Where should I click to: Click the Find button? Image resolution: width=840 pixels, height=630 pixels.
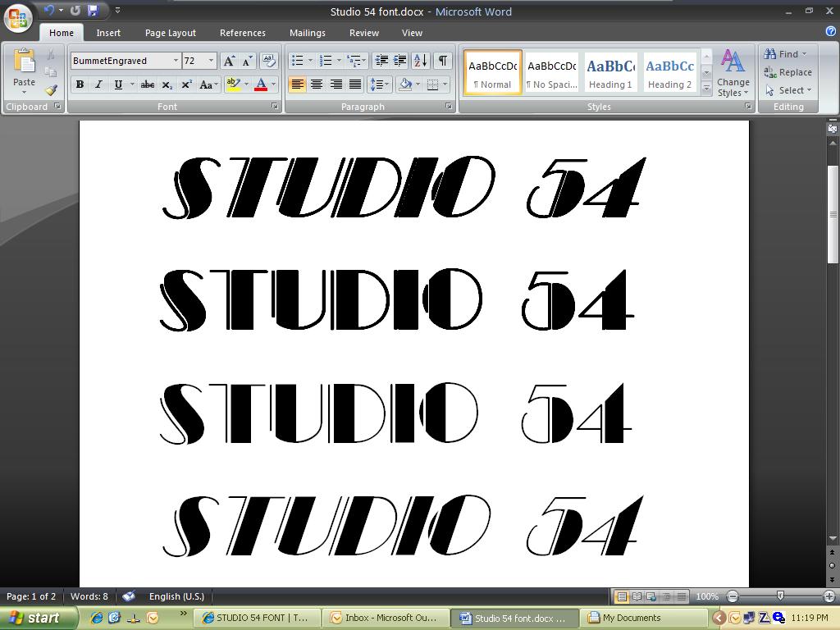click(x=785, y=53)
